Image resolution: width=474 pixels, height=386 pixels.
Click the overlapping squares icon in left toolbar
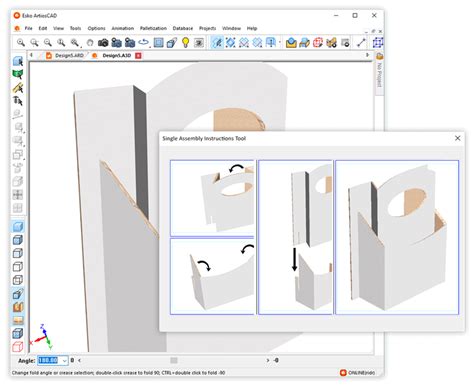[18, 155]
